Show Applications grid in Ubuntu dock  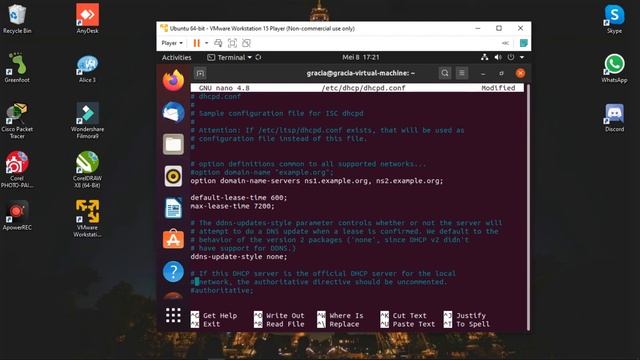click(173, 315)
